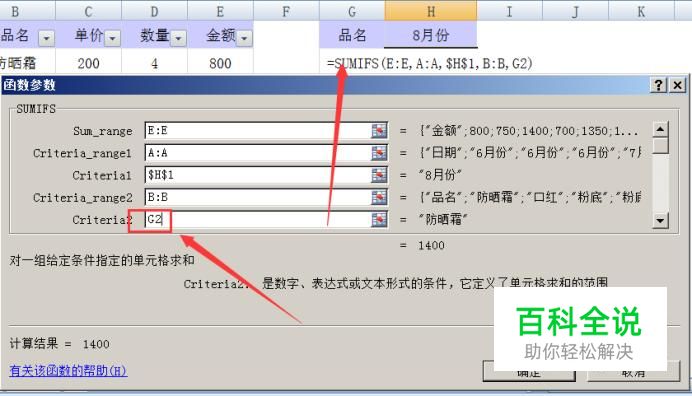
Task: Open the dialog help question mark button
Action: [x=658, y=84]
